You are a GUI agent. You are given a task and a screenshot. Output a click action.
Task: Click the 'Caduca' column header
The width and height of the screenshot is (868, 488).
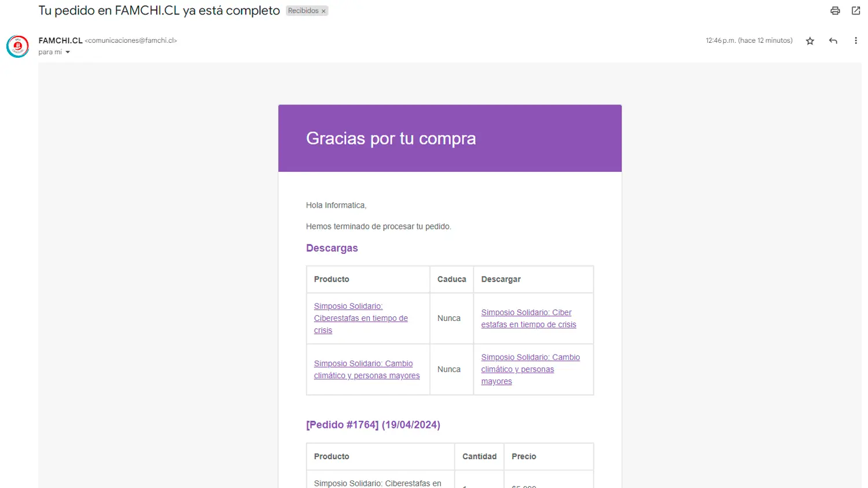pos(452,279)
